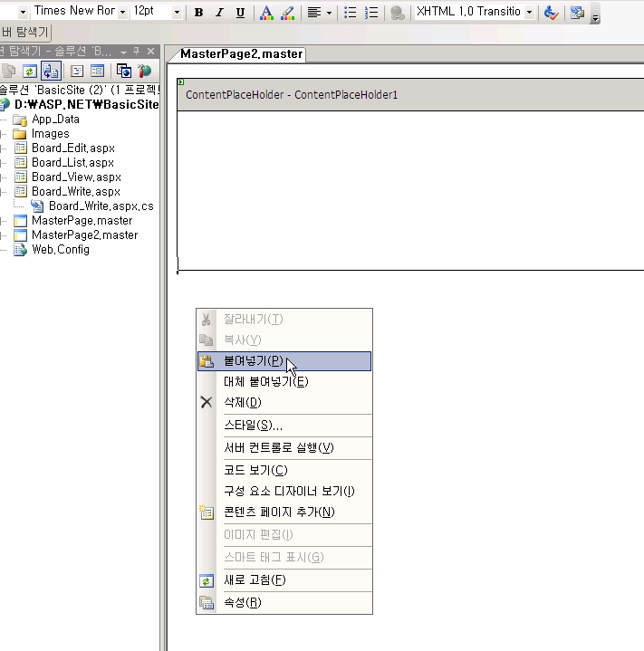Toggle Italic formatting
The image size is (644, 651).
[219, 13]
